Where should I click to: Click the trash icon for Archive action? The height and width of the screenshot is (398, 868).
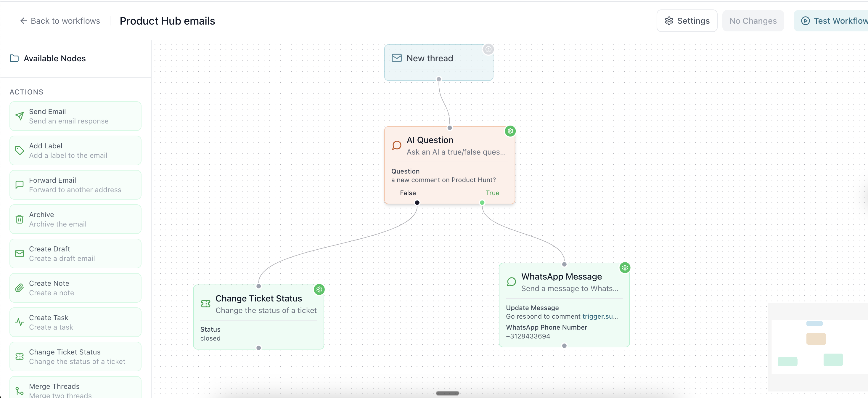click(x=20, y=219)
